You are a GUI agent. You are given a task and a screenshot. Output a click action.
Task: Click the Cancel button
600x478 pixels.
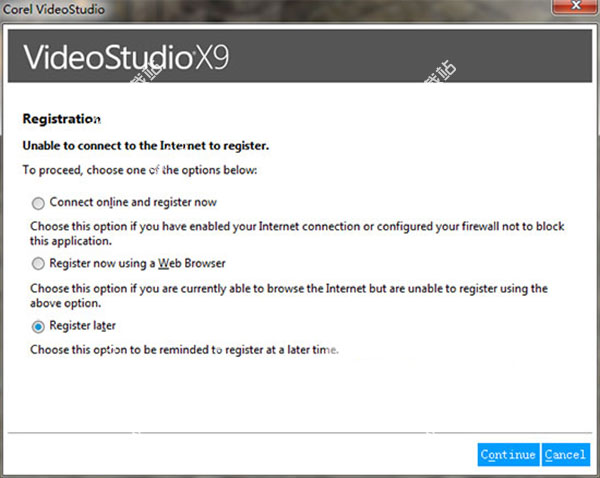click(566, 455)
